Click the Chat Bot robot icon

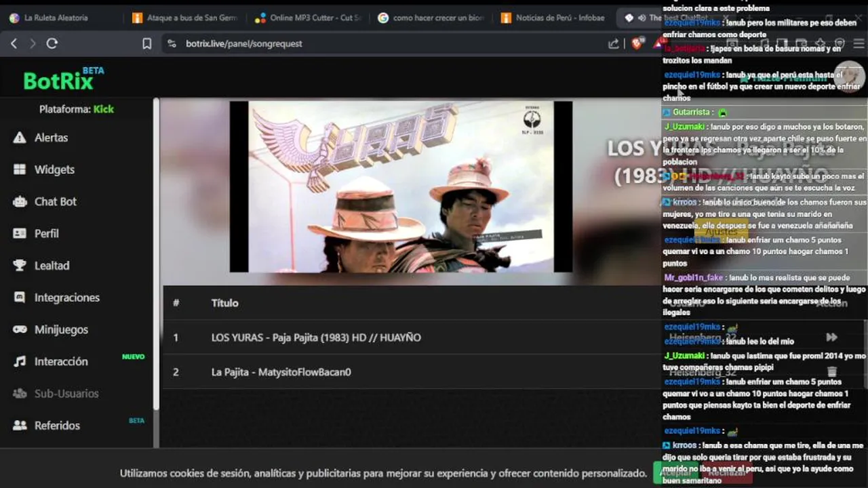[20, 201]
